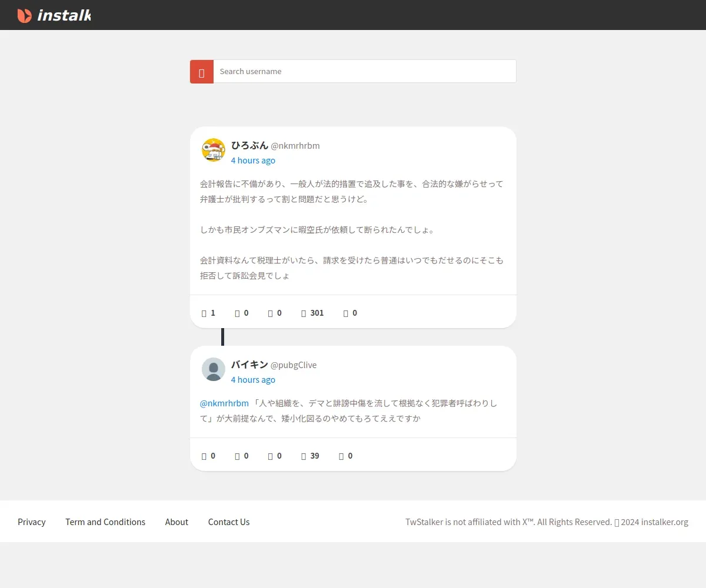Open Term and Conditions footer link
The width and height of the screenshot is (706, 588).
point(105,522)
